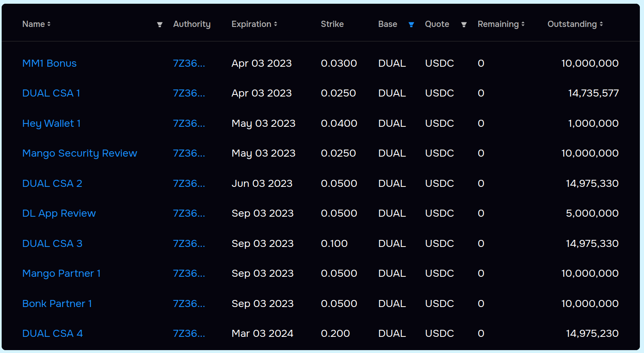This screenshot has height=353, width=644.
Task: Open Hey Wallet 1 entry
Action: [51, 123]
